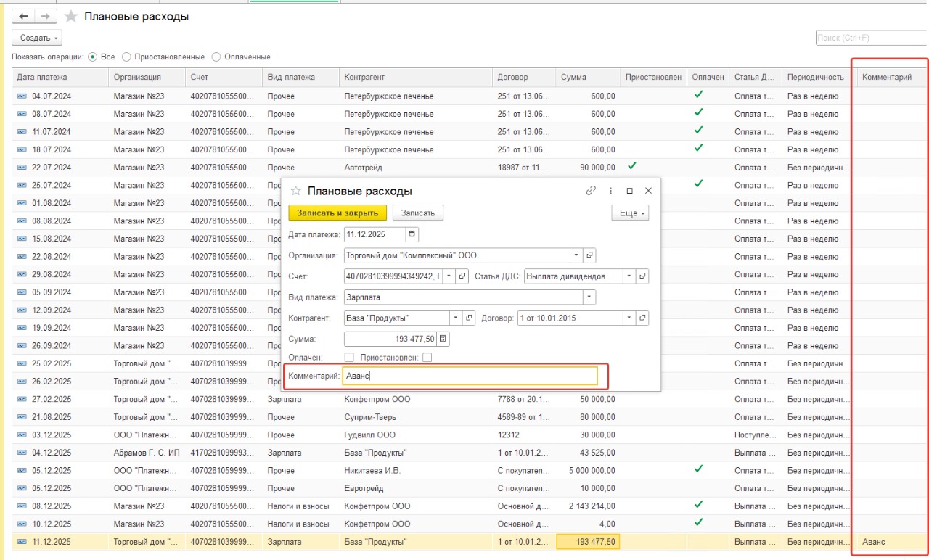Click open-form icon next to Договор
Viewport: 929px width, 560px height.
tap(642, 318)
